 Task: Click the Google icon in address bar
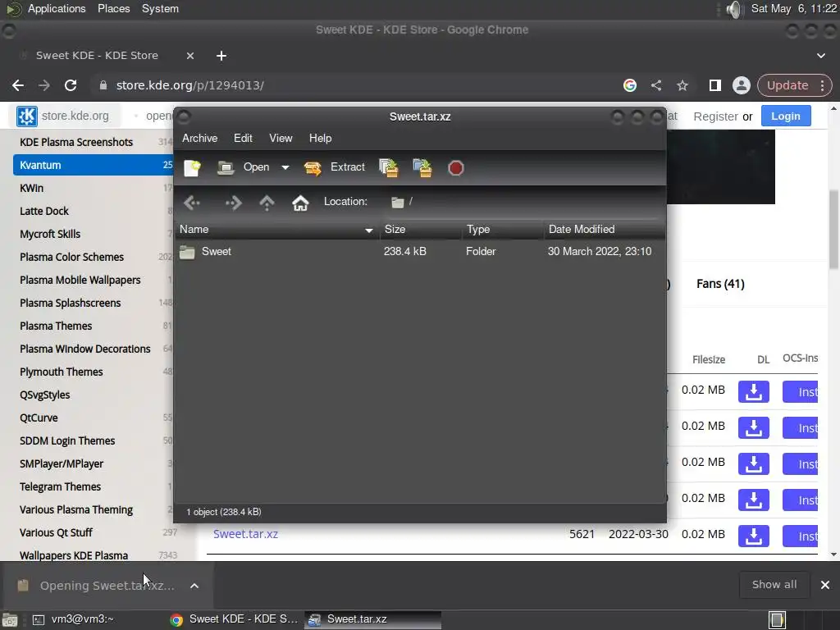click(x=630, y=85)
